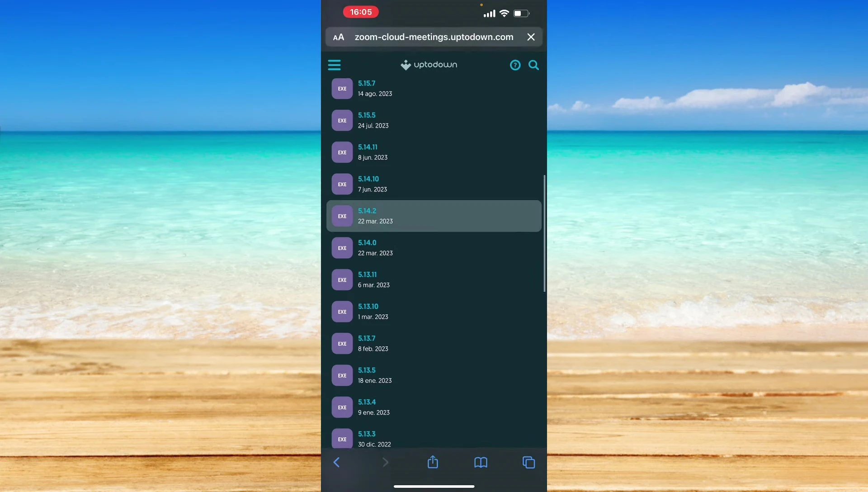Image resolution: width=868 pixels, height=492 pixels.
Task: Go forward with Safari's forward arrow
Action: [x=385, y=462]
